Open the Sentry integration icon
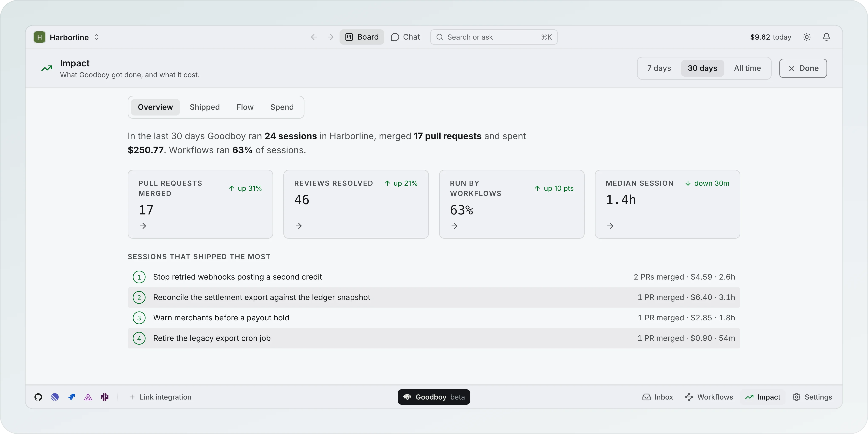The width and height of the screenshot is (868, 434). tap(88, 397)
